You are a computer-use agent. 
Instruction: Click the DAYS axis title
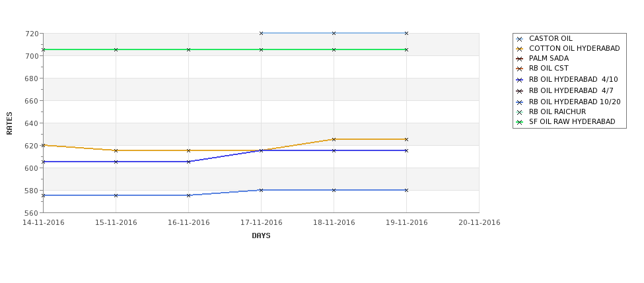point(261,236)
